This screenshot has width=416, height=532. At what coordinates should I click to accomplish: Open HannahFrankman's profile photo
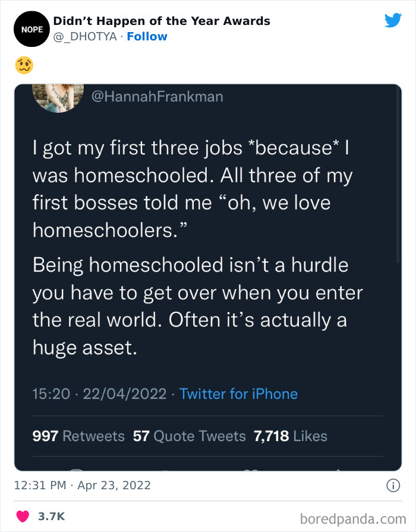tap(57, 97)
